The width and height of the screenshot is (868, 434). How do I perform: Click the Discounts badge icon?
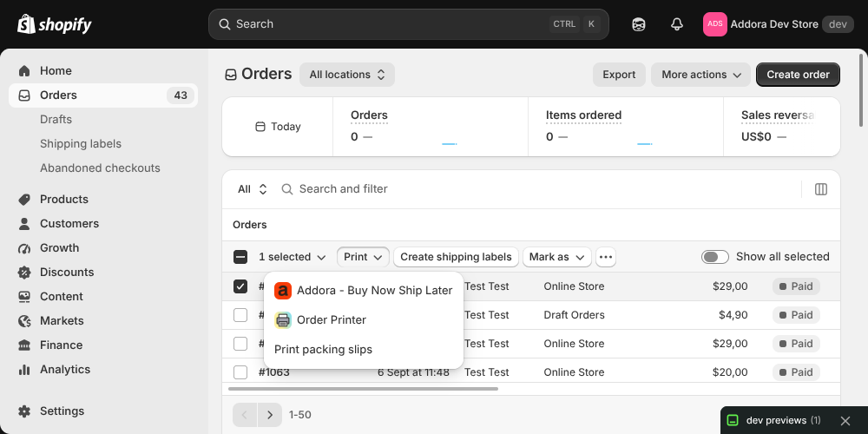click(x=24, y=273)
